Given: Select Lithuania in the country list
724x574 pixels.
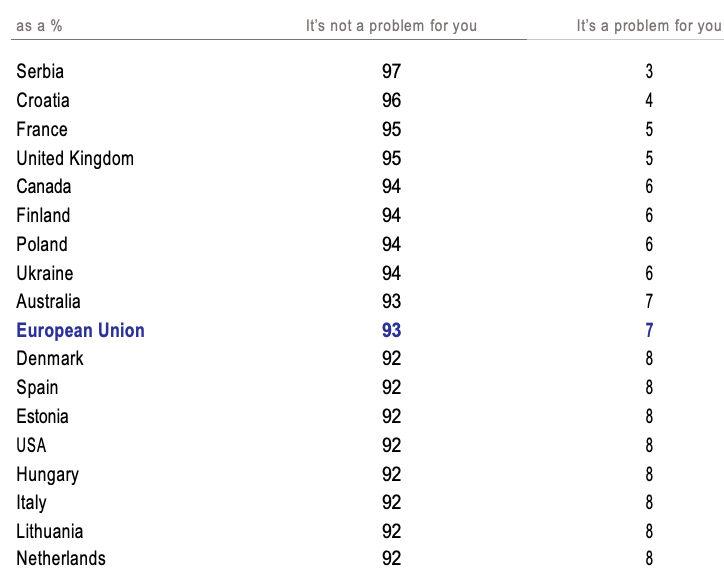Looking at the screenshot, I should coord(50,532).
